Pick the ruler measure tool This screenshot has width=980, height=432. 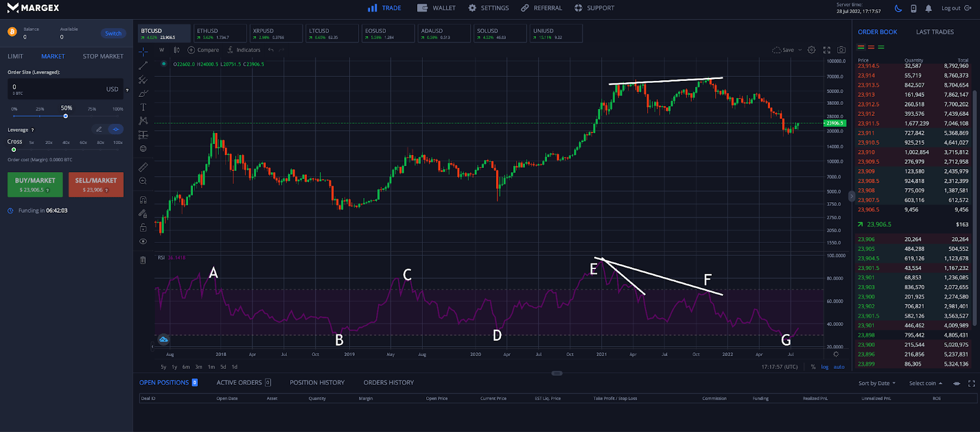(143, 167)
